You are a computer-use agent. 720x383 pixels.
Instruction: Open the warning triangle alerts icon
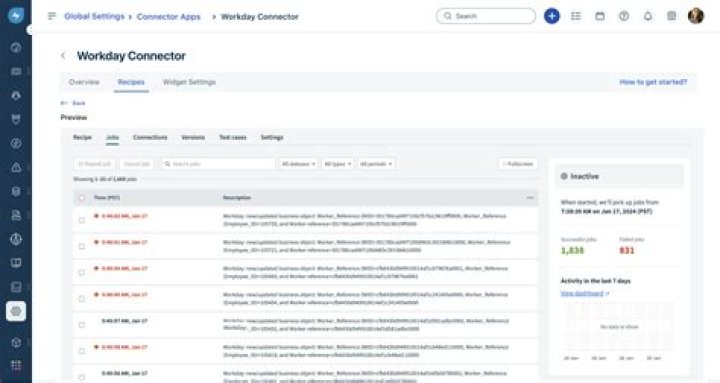tap(16, 167)
